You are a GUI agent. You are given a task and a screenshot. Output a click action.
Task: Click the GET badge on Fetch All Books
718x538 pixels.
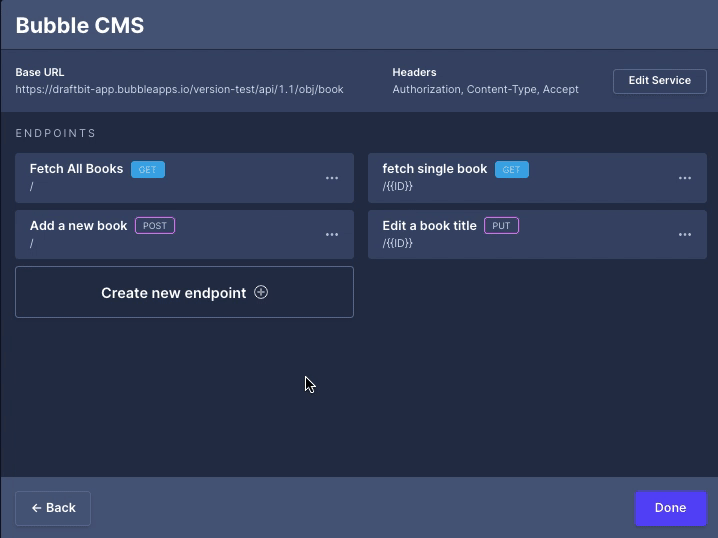pyautogui.click(x=148, y=169)
